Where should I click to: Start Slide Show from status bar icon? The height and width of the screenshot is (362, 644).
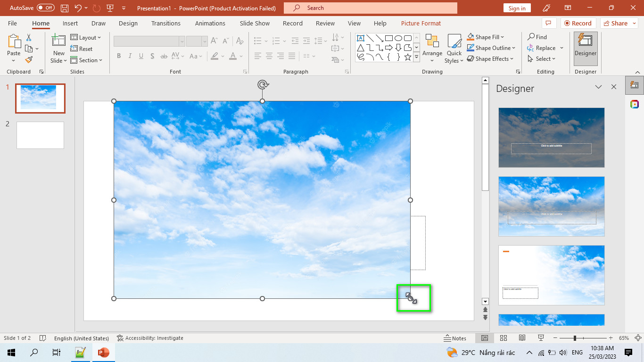541,338
